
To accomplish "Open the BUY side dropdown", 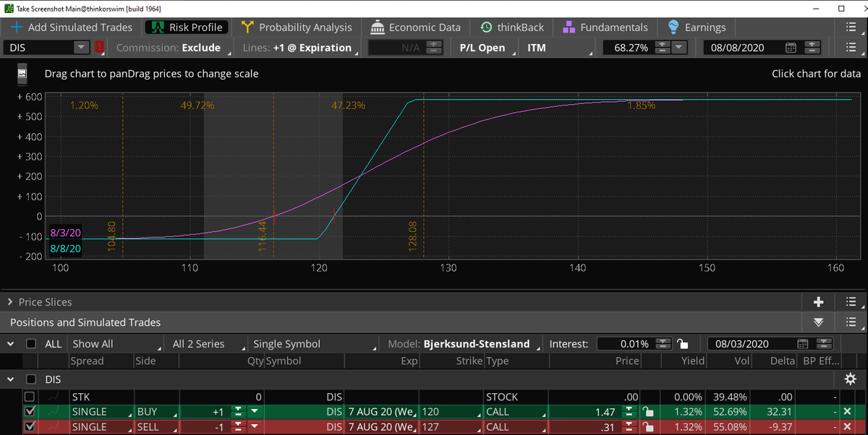I will (x=156, y=412).
